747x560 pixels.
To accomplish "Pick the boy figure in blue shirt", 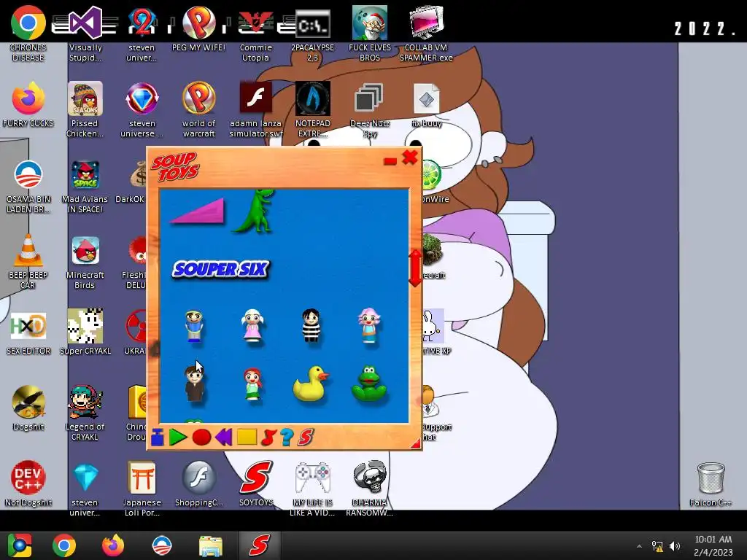I will click(x=194, y=326).
